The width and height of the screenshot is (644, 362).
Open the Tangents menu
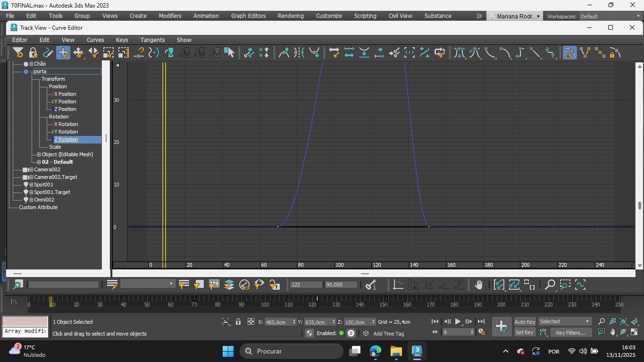(152, 40)
